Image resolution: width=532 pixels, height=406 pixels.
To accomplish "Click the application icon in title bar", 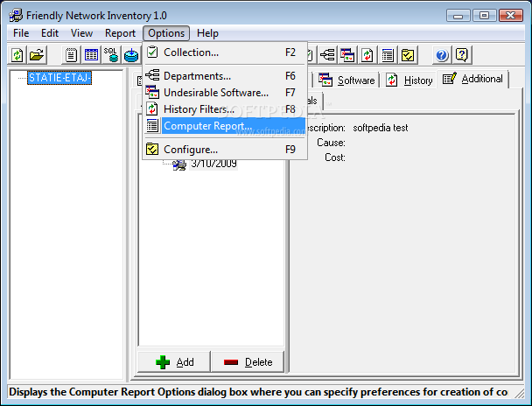I will click(x=16, y=16).
